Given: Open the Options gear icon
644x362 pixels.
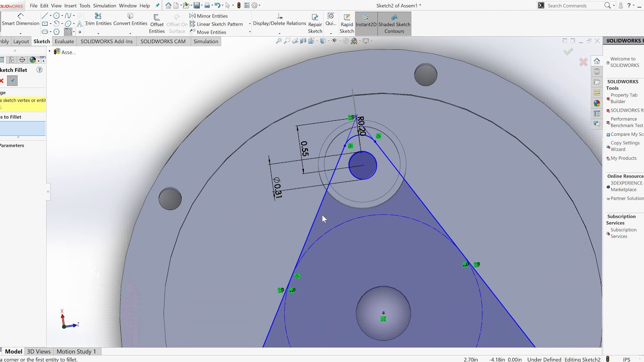Looking at the screenshot, I should (255, 5).
